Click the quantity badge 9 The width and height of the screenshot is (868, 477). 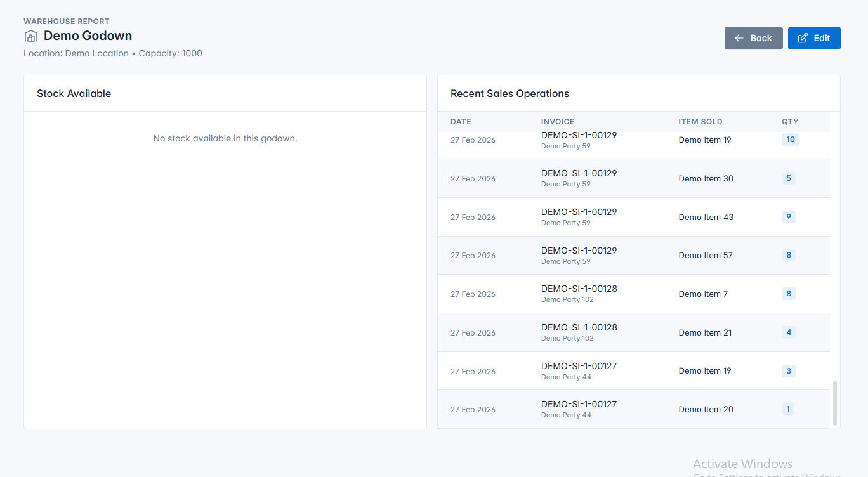click(789, 217)
